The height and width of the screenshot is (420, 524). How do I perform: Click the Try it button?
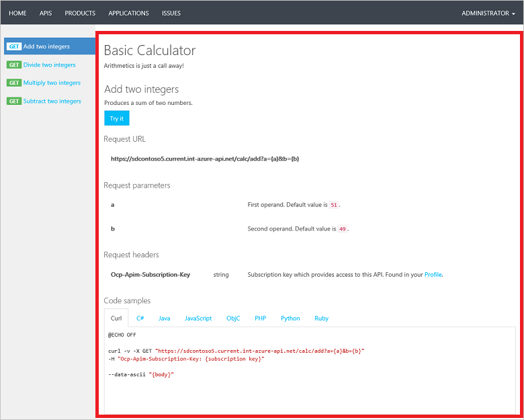(x=117, y=118)
